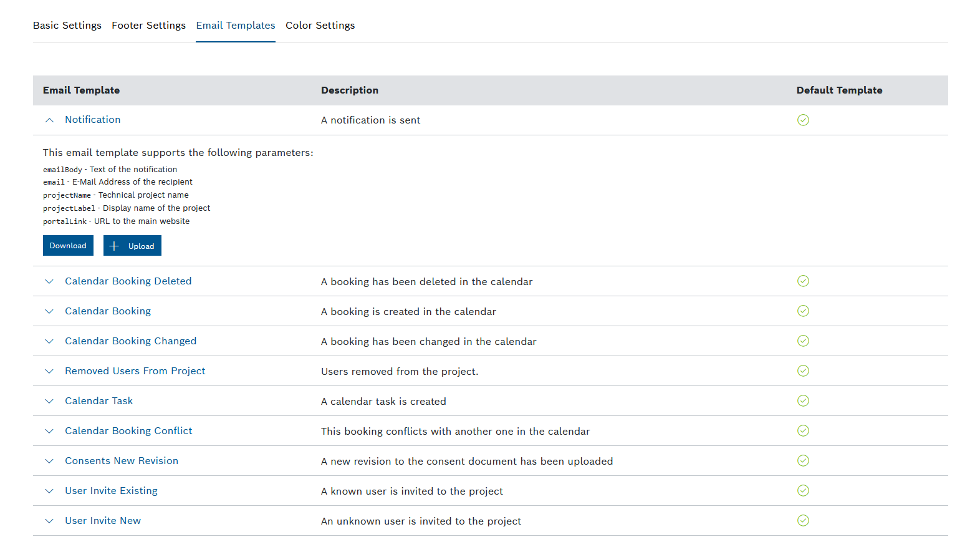Click the checkmark icon in Calendar Task row
Viewport: 980px width, 552px height.
[803, 401]
